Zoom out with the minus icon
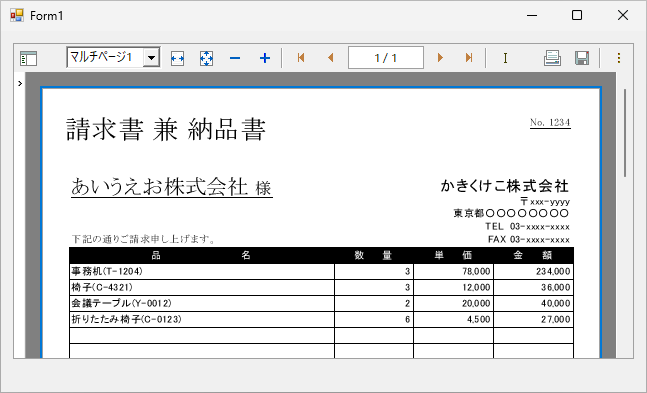The height and width of the screenshot is (393, 647). [235, 58]
